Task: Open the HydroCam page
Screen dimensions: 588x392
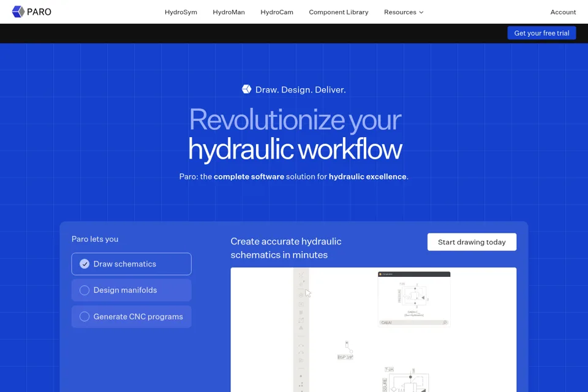Action: [277, 12]
